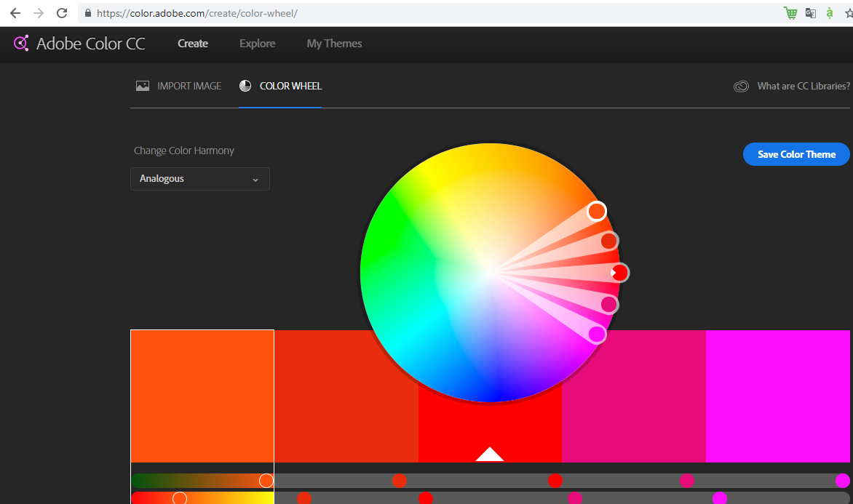Click the Adobe Color CC logo icon

click(21, 44)
